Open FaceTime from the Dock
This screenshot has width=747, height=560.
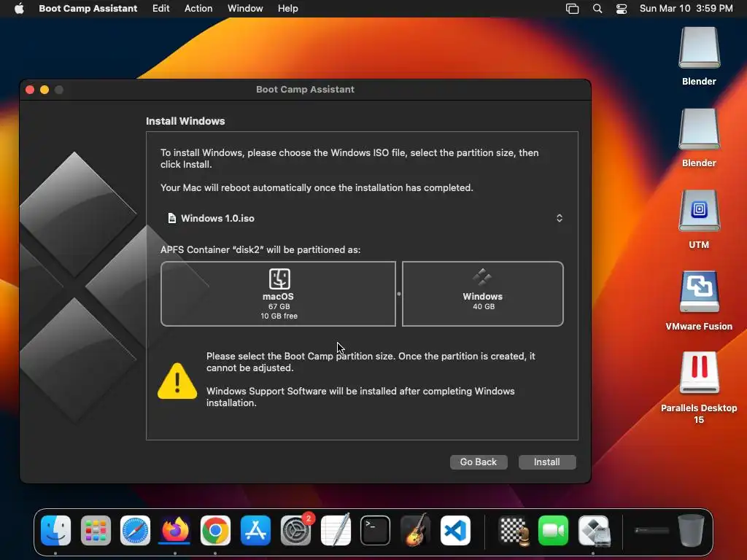[553, 531]
